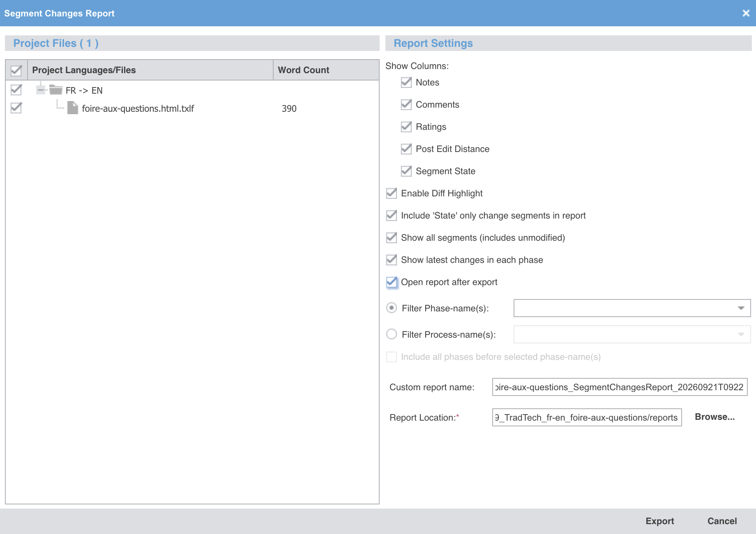This screenshot has width=756, height=534.
Task: Click the Custom report name field
Action: [x=620, y=387]
